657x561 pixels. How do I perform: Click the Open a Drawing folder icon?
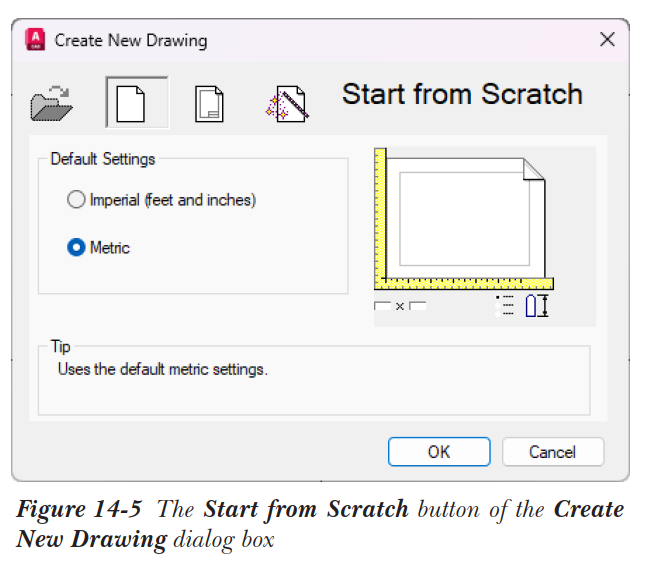52,103
